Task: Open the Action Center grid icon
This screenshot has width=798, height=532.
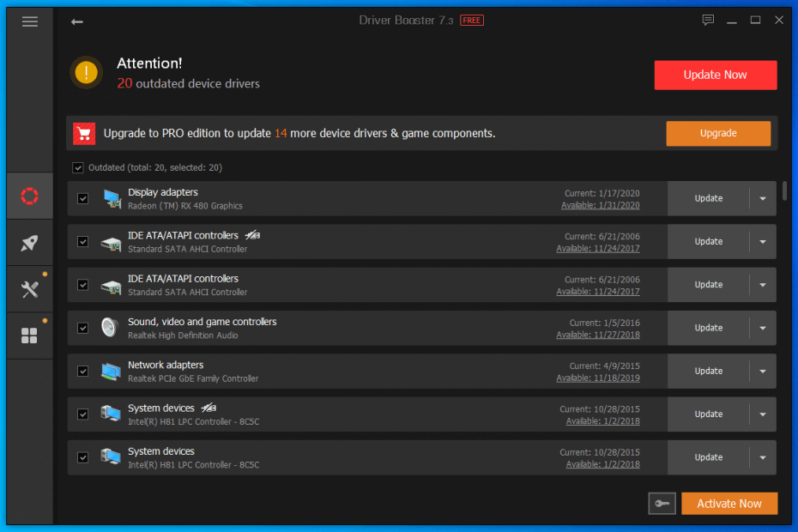Action: (29, 336)
